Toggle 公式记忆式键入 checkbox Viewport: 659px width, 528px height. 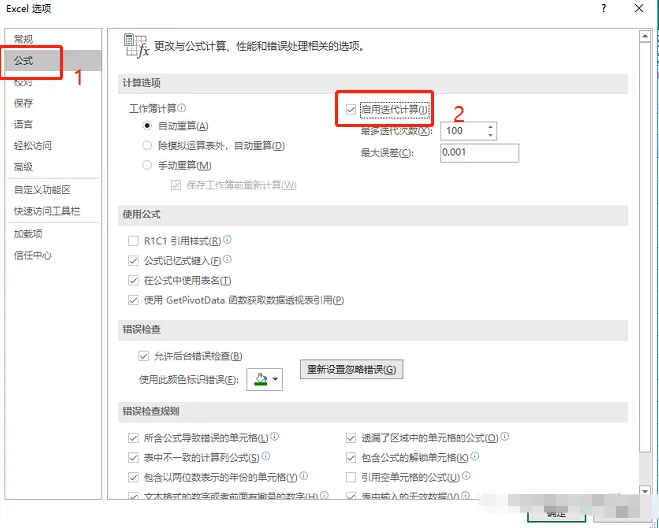[x=133, y=261]
